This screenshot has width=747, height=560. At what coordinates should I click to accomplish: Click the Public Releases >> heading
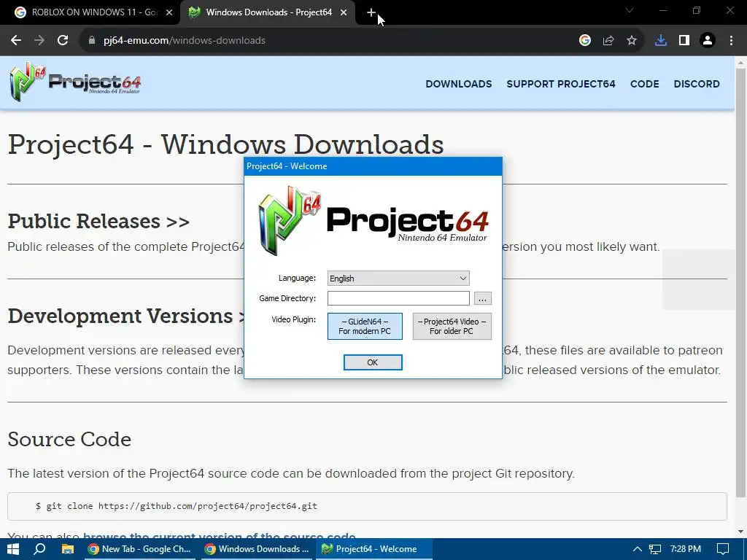[98, 221]
